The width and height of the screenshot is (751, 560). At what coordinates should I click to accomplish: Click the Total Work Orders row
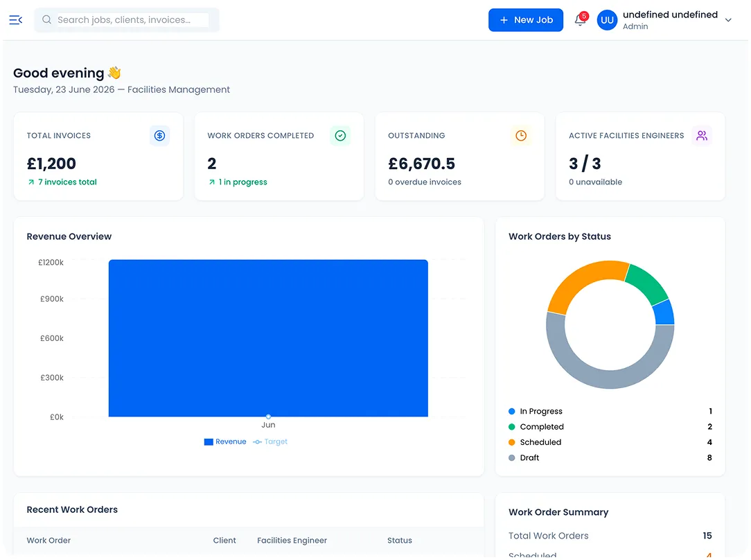(x=610, y=536)
